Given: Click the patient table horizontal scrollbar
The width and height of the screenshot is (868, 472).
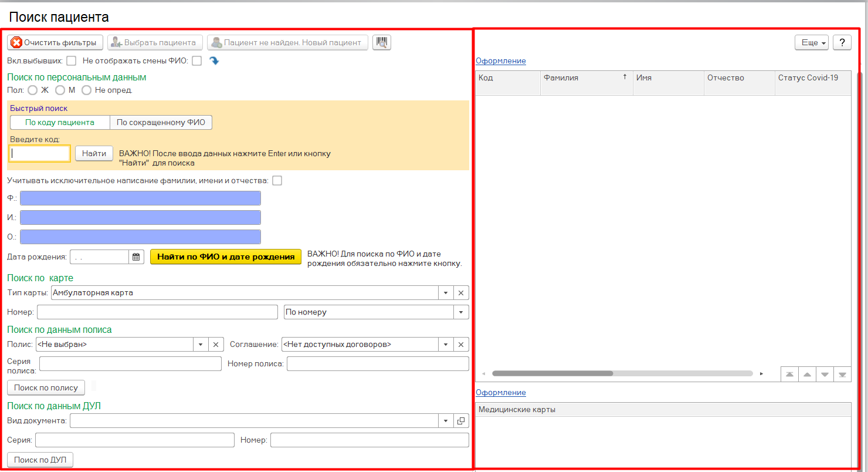Looking at the screenshot, I should (x=552, y=373).
